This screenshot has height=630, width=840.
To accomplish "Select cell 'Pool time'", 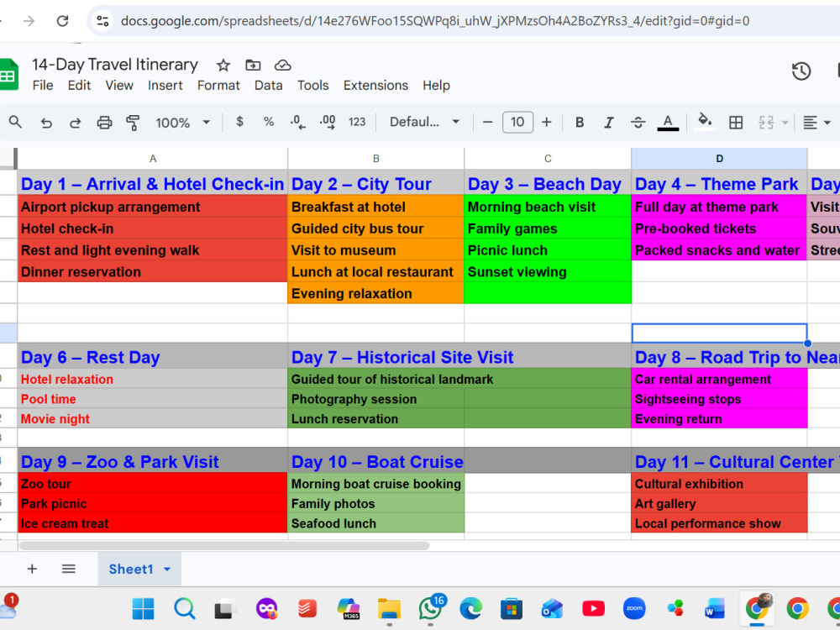I will coord(153,399).
